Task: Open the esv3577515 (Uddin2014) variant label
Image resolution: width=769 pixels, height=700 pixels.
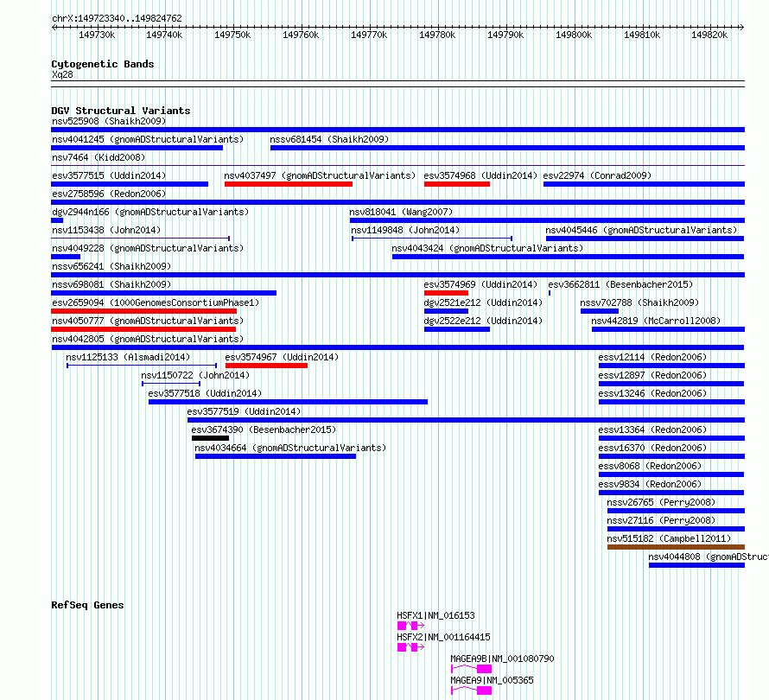Action: tap(109, 175)
